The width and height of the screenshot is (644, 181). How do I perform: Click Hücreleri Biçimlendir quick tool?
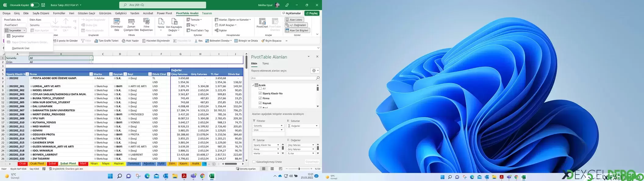[156, 41]
